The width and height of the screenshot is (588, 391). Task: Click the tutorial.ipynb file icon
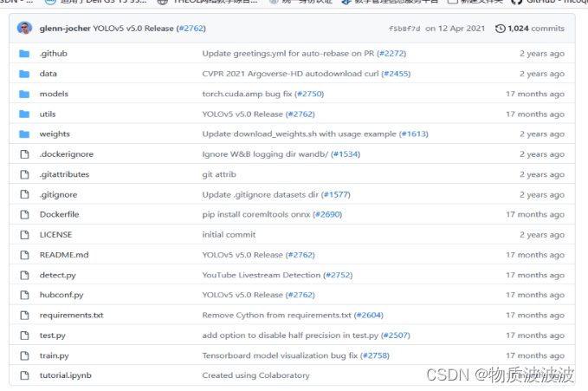(x=25, y=375)
